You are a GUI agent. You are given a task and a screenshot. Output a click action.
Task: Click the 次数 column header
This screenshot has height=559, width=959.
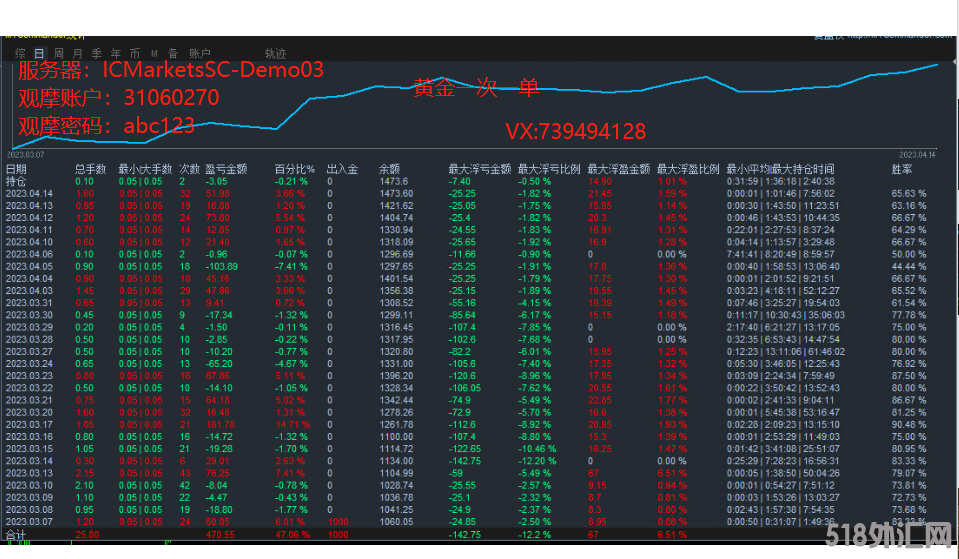(190, 169)
